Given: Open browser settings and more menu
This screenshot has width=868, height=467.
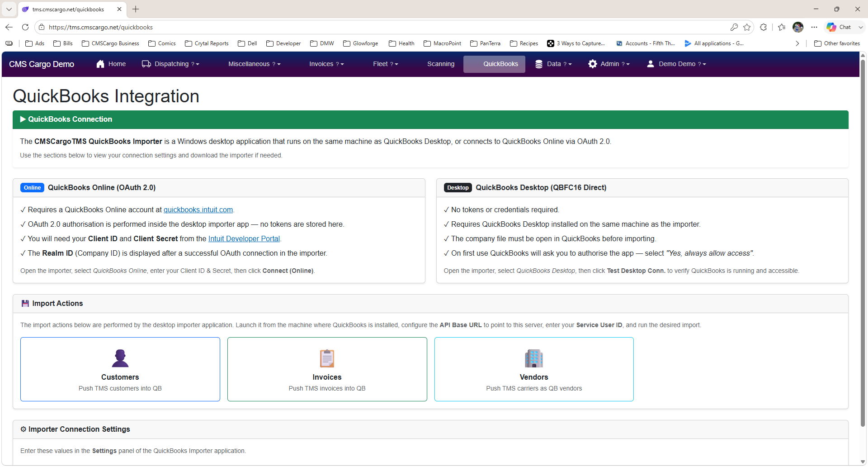Looking at the screenshot, I should tap(814, 27).
